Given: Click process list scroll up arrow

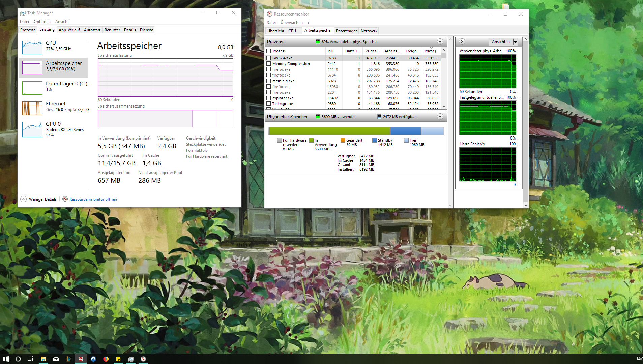Looking at the screenshot, I should (x=444, y=50).
